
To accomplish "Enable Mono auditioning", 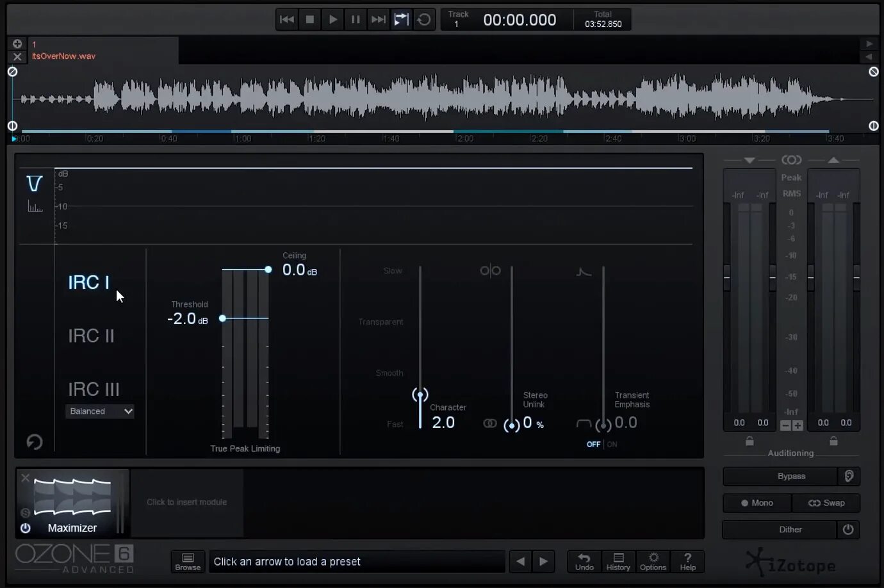I will (757, 503).
